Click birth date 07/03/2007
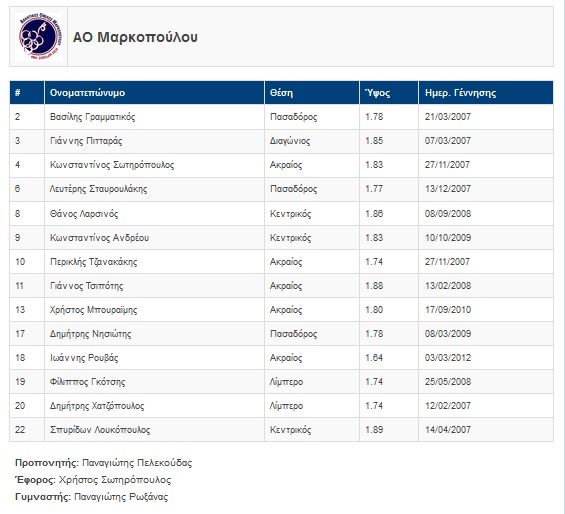Screen dimensions: 565x514 point(448,141)
